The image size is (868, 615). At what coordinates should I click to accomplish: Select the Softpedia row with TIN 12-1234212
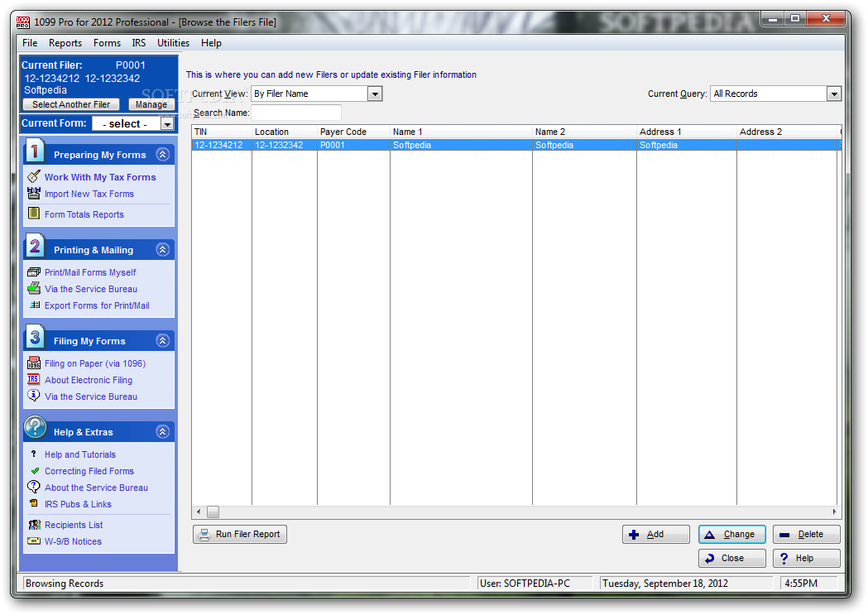pyautogui.click(x=516, y=145)
